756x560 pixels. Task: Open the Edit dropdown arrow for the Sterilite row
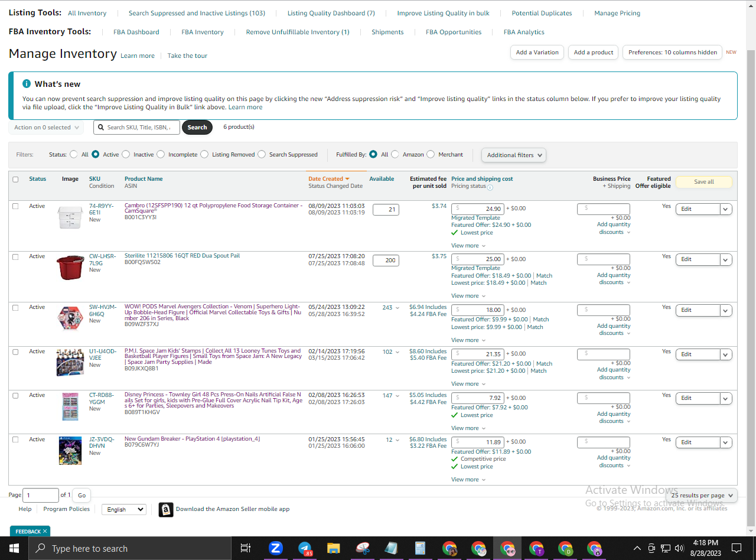click(x=726, y=259)
